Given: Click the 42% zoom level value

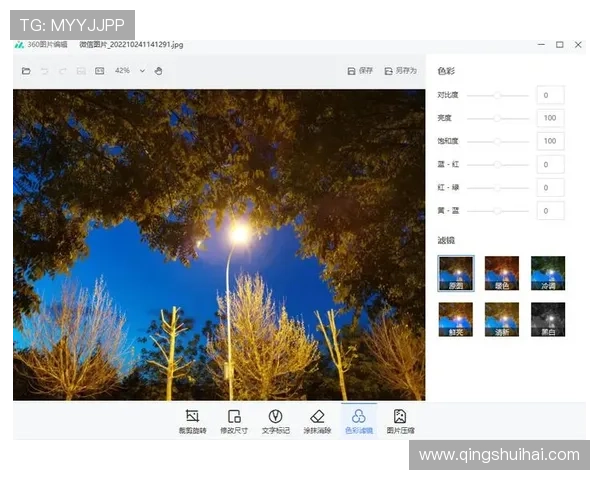Looking at the screenshot, I should (x=122, y=71).
